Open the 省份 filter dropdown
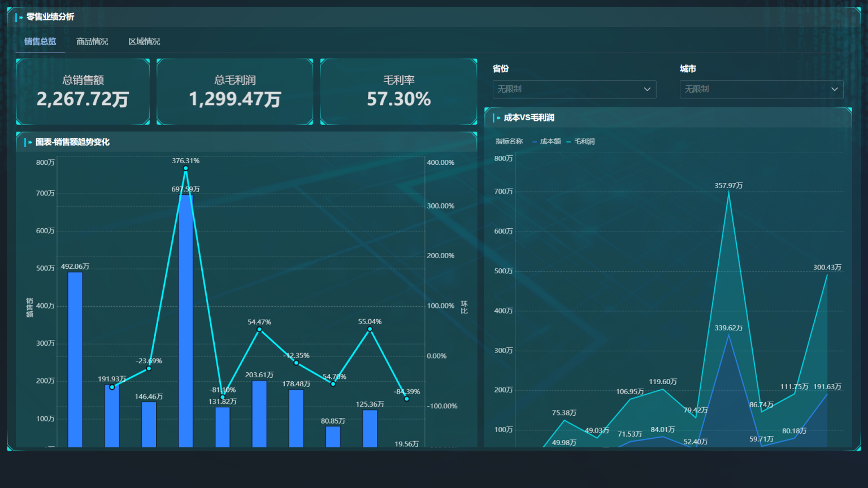 pyautogui.click(x=574, y=89)
